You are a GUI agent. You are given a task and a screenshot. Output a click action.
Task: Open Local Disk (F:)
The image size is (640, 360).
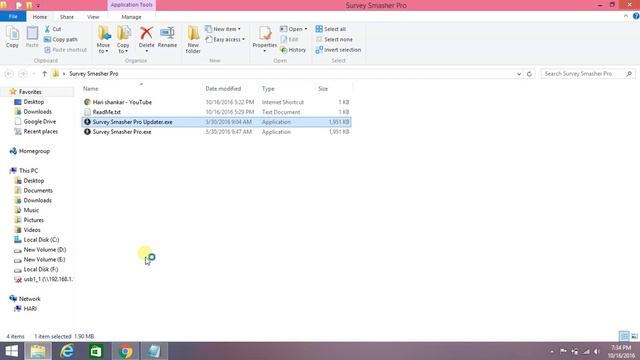40,269
